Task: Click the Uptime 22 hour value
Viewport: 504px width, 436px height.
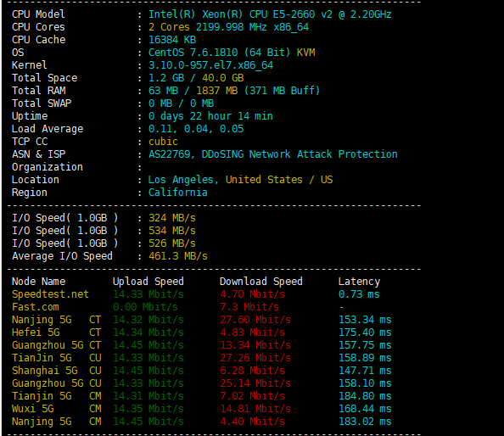Action: pyautogui.click(x=210, y=116)
